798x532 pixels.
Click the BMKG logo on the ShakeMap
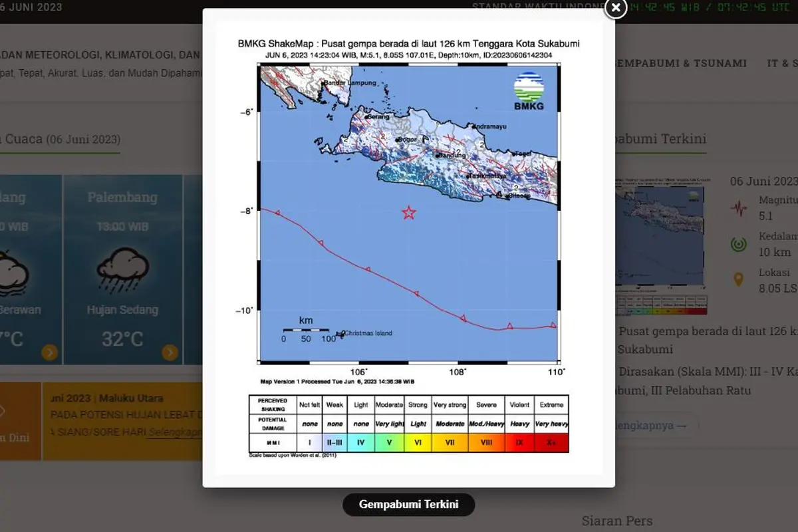[529, 91]
